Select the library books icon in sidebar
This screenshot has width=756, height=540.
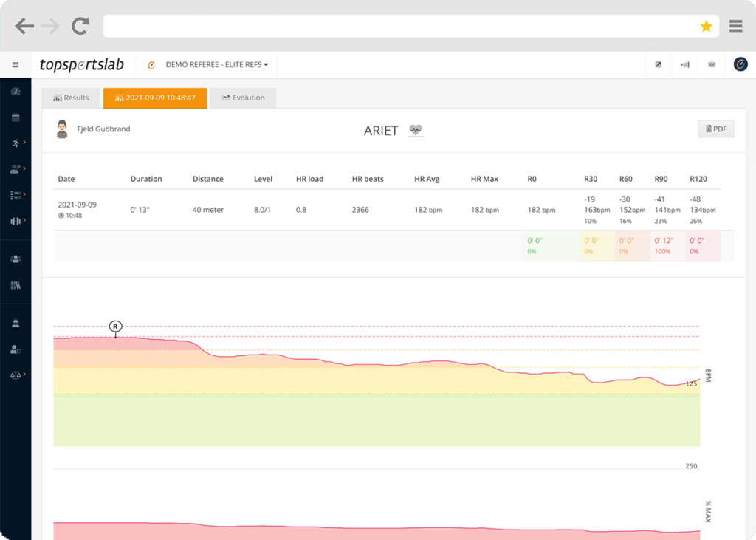pos(16,284)
